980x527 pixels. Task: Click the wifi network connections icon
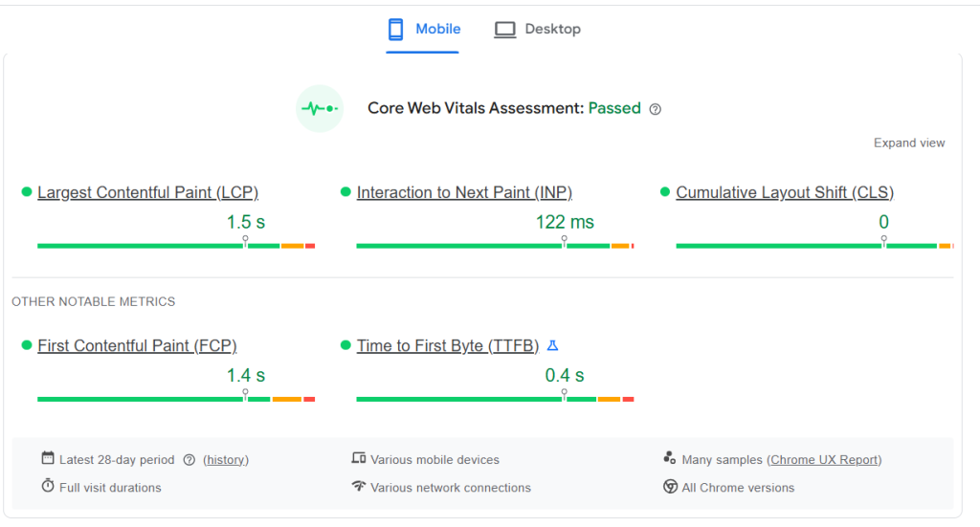(x=359, y=487)
